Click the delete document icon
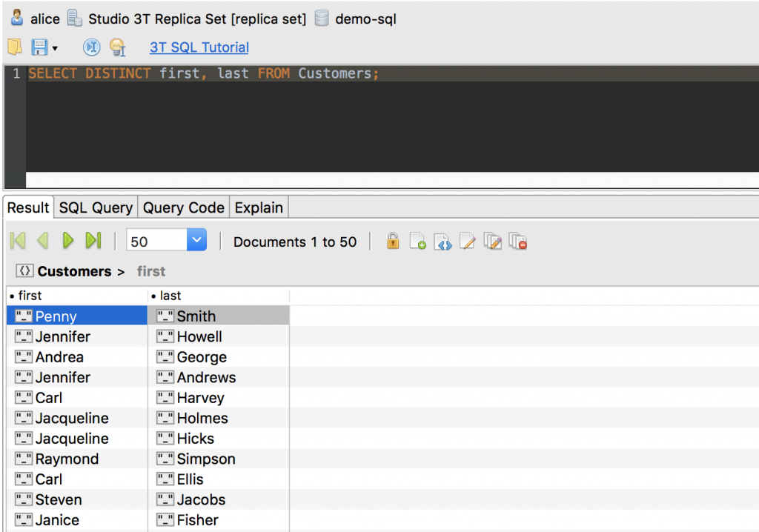This screenshot has width=759, height=532. pyautogui.click(x=518, y=241)
